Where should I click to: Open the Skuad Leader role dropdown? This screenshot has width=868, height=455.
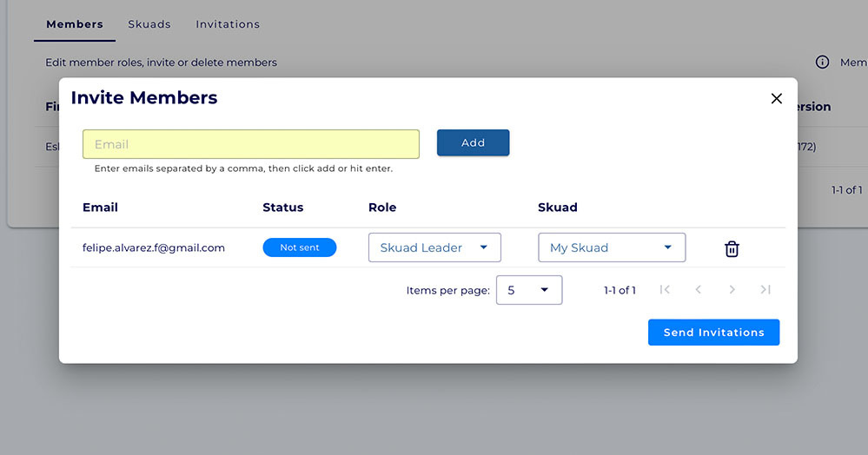[434, 247]
